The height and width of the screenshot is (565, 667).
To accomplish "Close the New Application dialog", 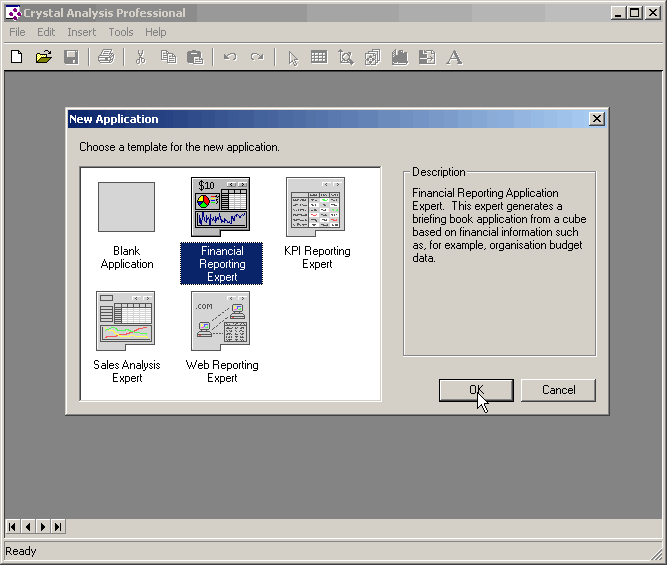I will pyautogui.click(x=597, y=119).
